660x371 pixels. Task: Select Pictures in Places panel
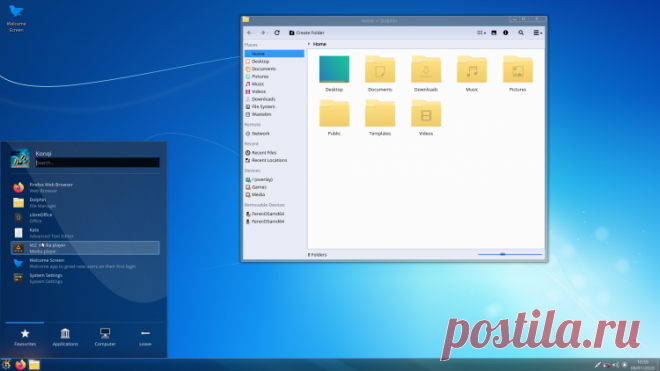pos(274,76)
